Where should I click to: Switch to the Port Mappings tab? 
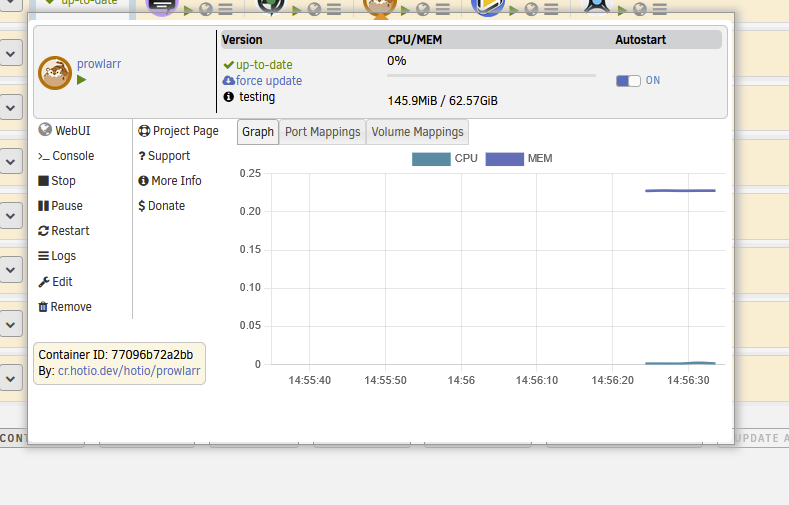point(323,132)
